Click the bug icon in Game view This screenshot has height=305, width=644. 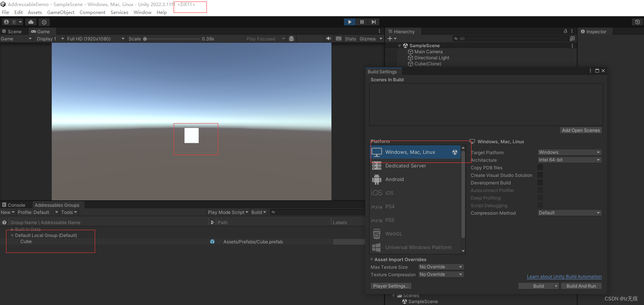pyautogui.click(x=291, y=39)
